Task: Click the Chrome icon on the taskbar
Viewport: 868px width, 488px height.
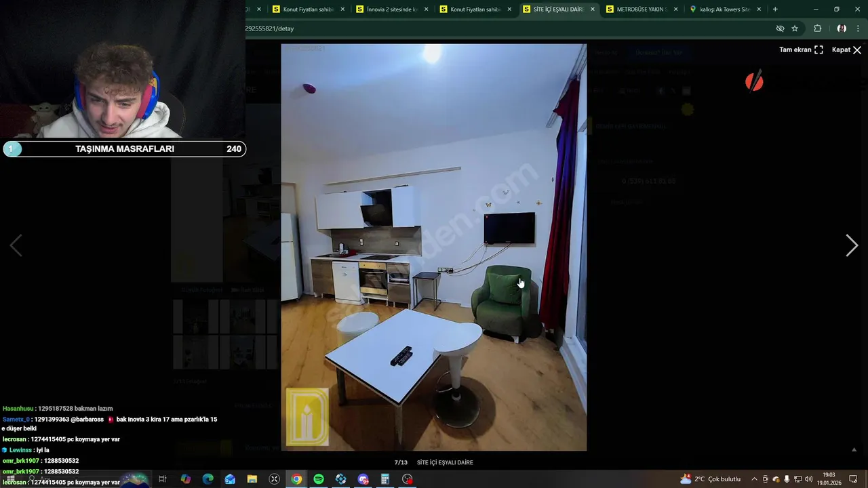Action: [296, 479]
